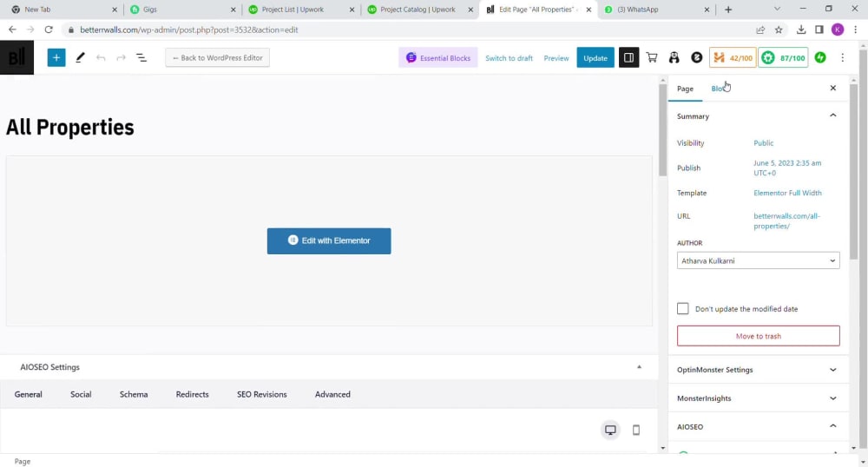
Task: Click the share page icon in address bar
Action: point(760,30)
